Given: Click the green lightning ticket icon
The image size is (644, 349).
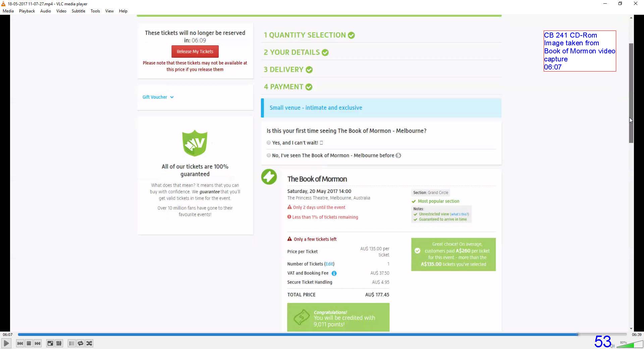Looking at the screenshot, I should 269,177.
